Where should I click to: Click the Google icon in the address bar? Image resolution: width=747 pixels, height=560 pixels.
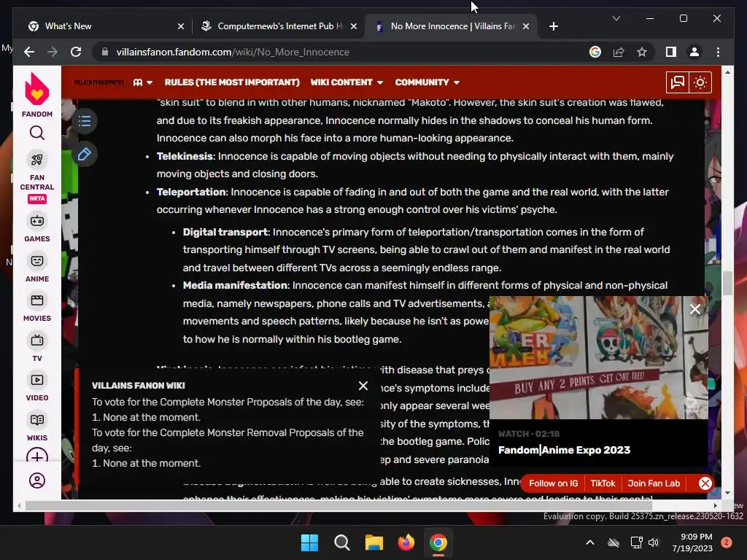tap(595, 52)
